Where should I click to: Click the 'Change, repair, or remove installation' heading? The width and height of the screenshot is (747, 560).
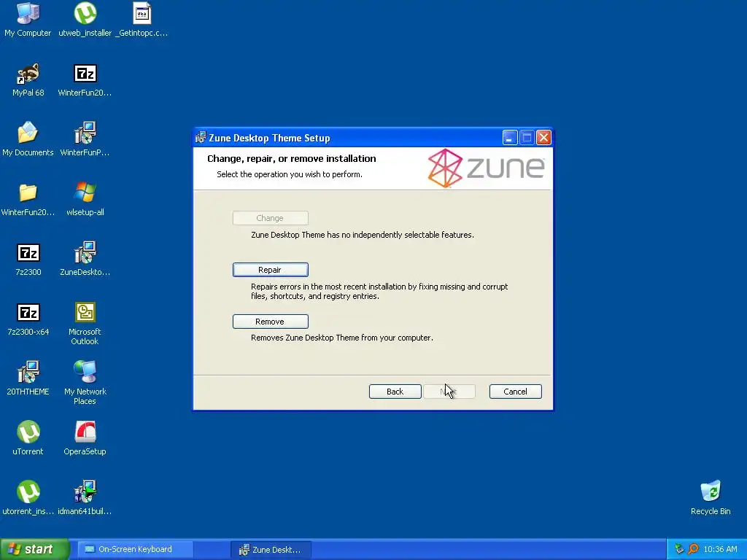click(292, 158)
